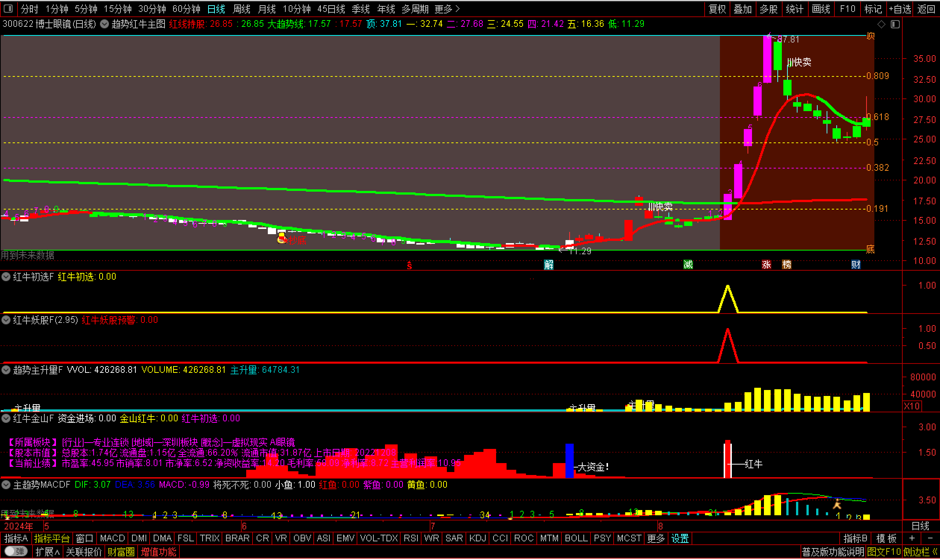Click the 财 marker below the chart
Viewport: 940px width, 560px height.
[x=855, y=265]
